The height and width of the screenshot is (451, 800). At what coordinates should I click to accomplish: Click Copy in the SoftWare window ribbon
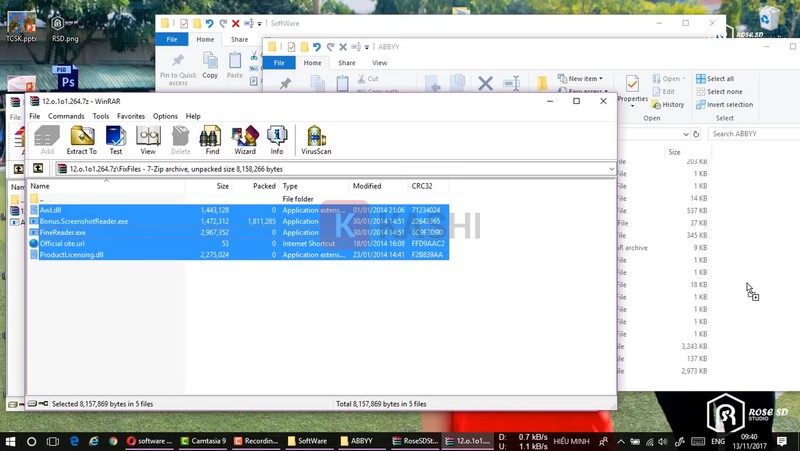[x=210, y=65]
